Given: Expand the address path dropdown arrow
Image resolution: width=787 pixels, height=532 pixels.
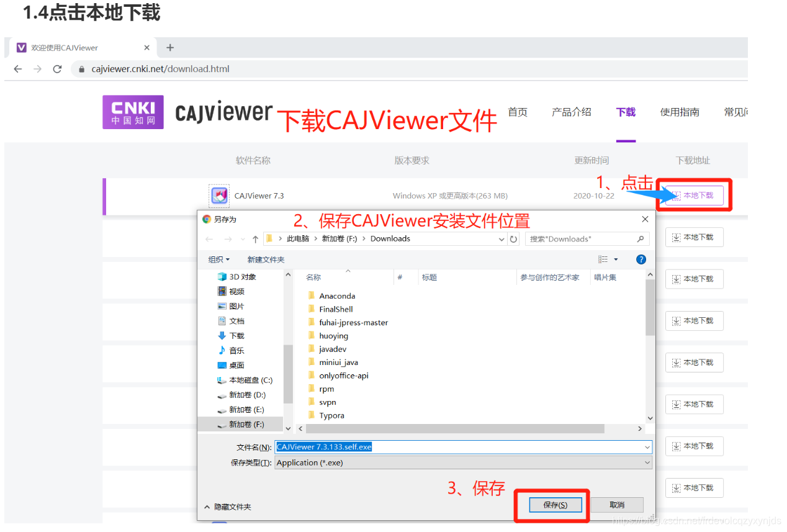Looking at the screenshot, I should coord(501,239).
